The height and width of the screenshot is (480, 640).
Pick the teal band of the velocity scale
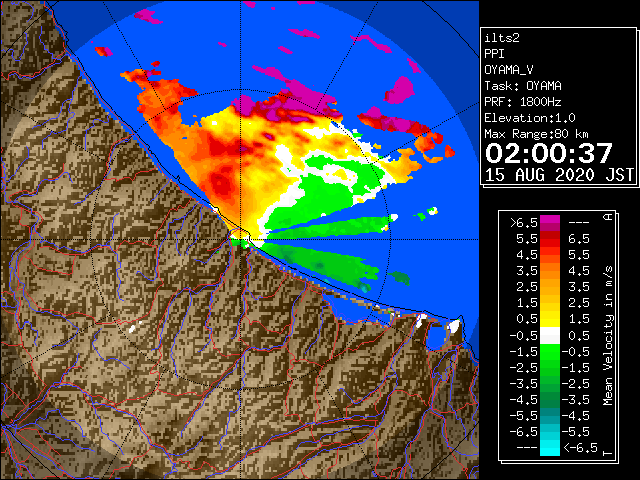click(550, 416)
